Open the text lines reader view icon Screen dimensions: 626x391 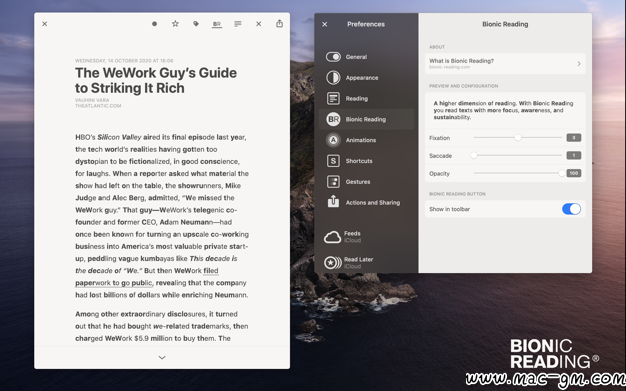pyautogui.click(x=238, y=24)
